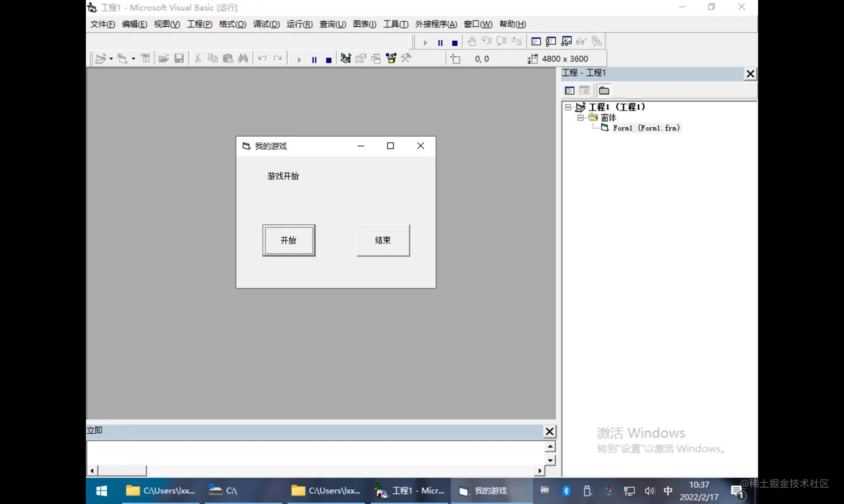Click the Step Into debug icon

pyautogui.click(x=487, y=41)
